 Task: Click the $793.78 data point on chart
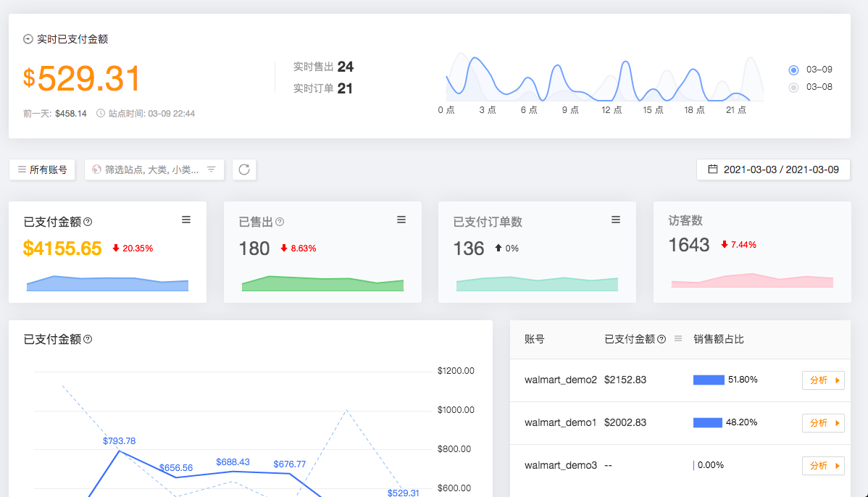click(119, 451)
